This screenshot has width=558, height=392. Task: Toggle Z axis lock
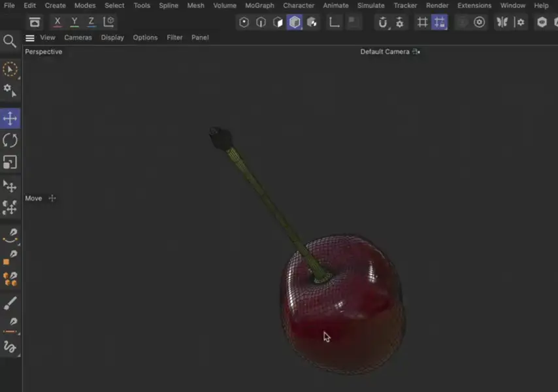[x=91, y=22]
